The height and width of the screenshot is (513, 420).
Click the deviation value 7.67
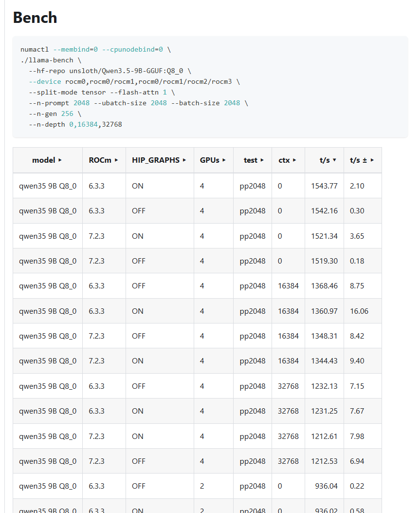tap(357, 411)
